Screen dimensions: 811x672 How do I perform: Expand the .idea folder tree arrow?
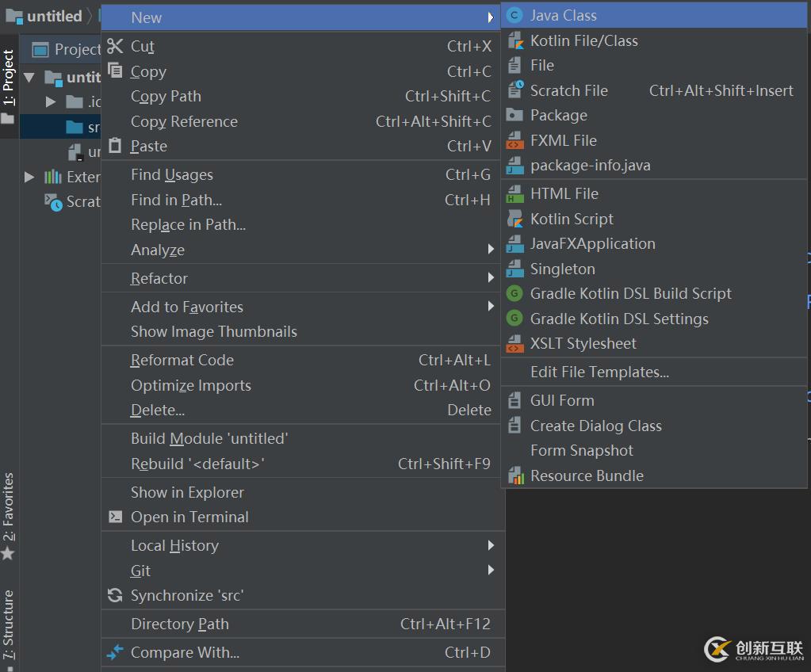click(50, 102)
